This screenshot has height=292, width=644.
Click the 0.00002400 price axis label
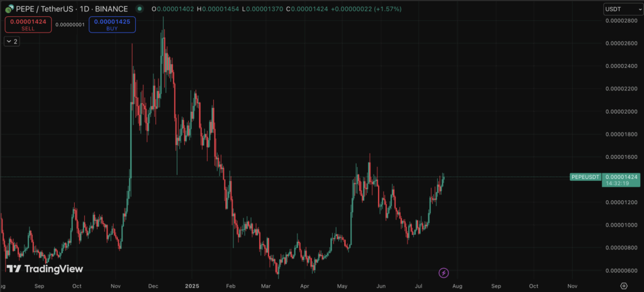pyautogui.click(x=621, y=66)
